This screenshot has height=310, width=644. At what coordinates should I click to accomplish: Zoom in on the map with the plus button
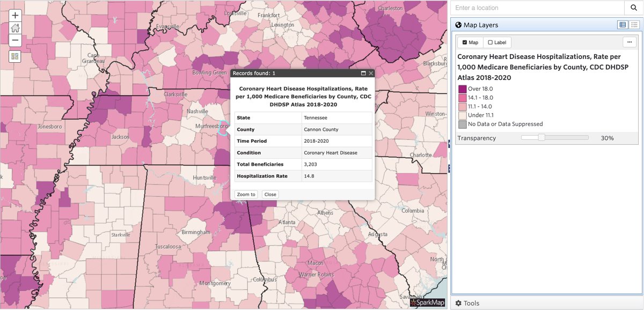pos(15,16)
